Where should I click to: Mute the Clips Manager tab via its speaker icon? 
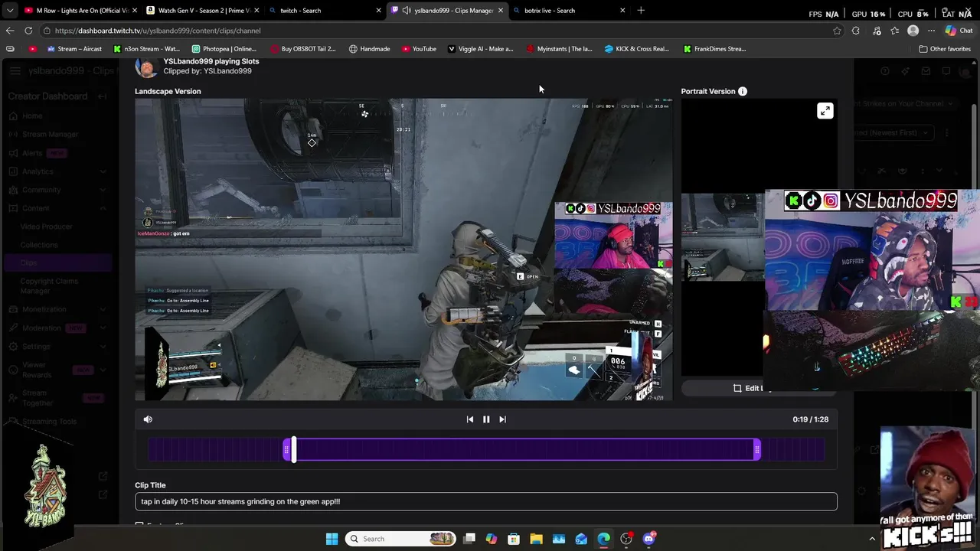coord(407,11)
